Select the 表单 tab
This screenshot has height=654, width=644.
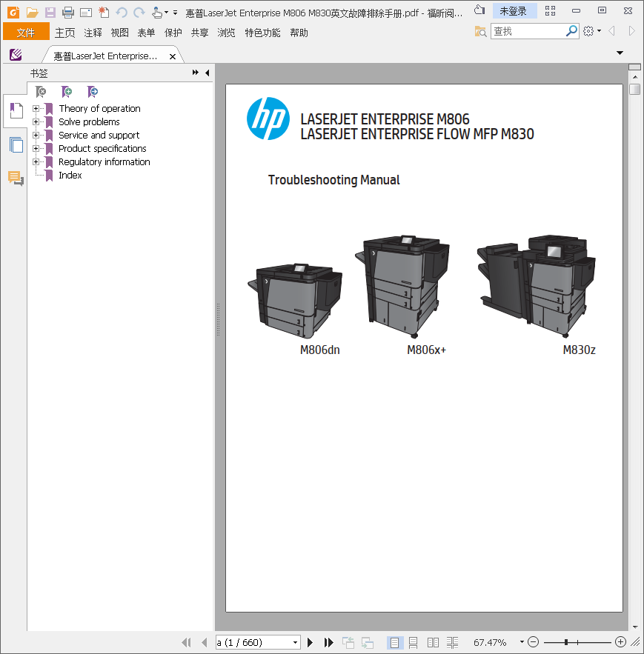tap(146, 33)
